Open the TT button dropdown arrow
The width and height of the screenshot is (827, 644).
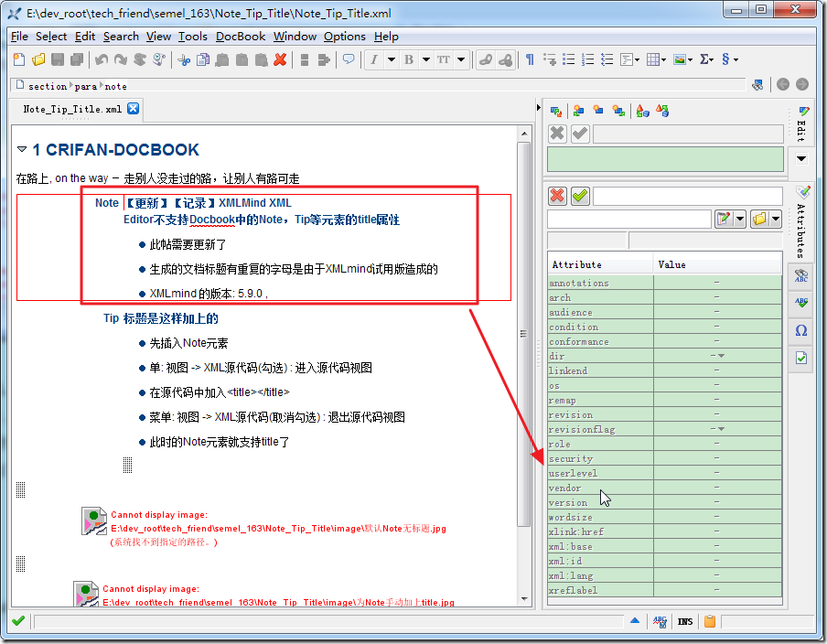point(461,59)
